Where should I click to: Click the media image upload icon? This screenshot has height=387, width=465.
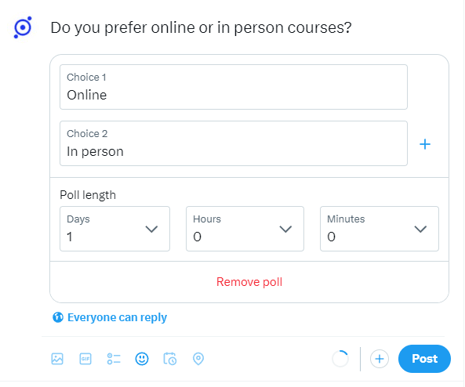[57, 359]
